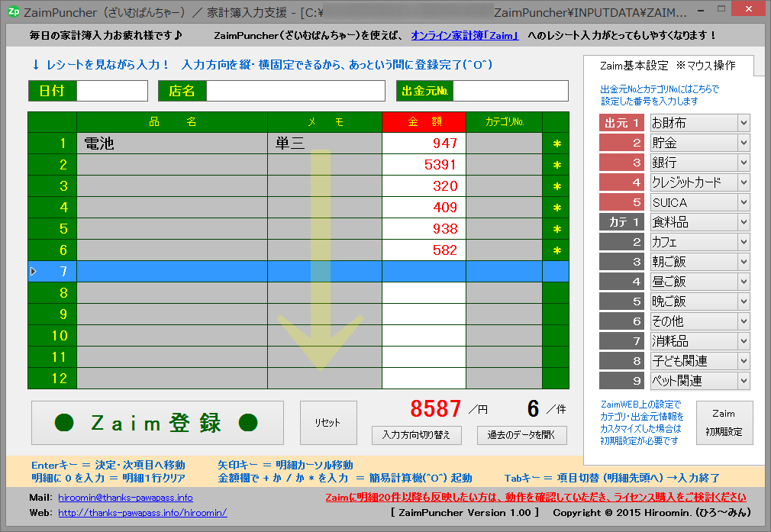Click the カテ 1 label
The height and width of the screenshot is (532, 771).
pyautogui.click(x=621, y=222)
